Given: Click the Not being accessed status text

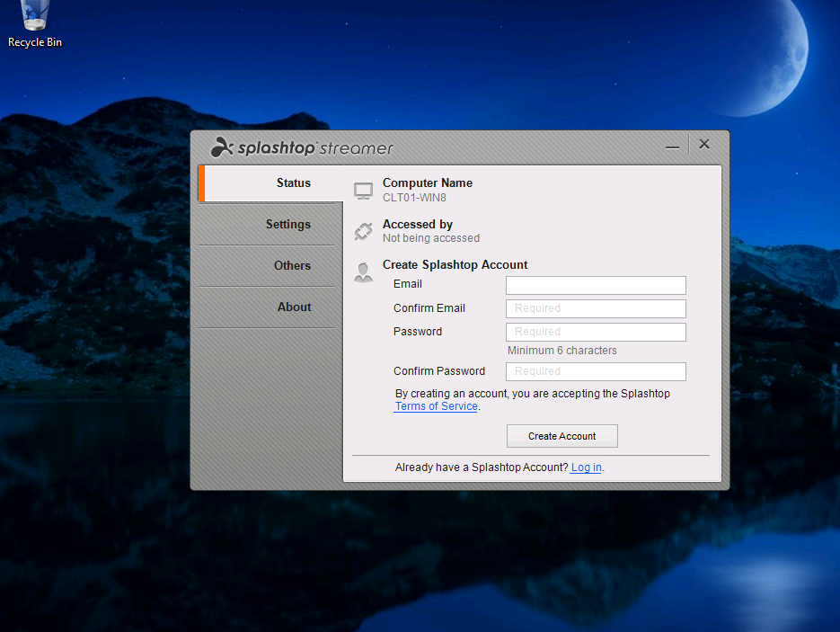Looking at the screenshot, I should pyautogui.click(x=431, y=239).
